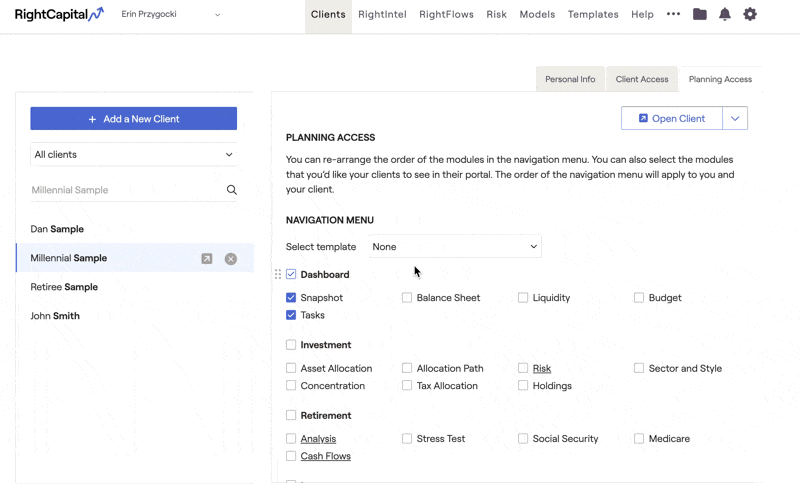Click the RightCapital logo

(x=59, y=14)
